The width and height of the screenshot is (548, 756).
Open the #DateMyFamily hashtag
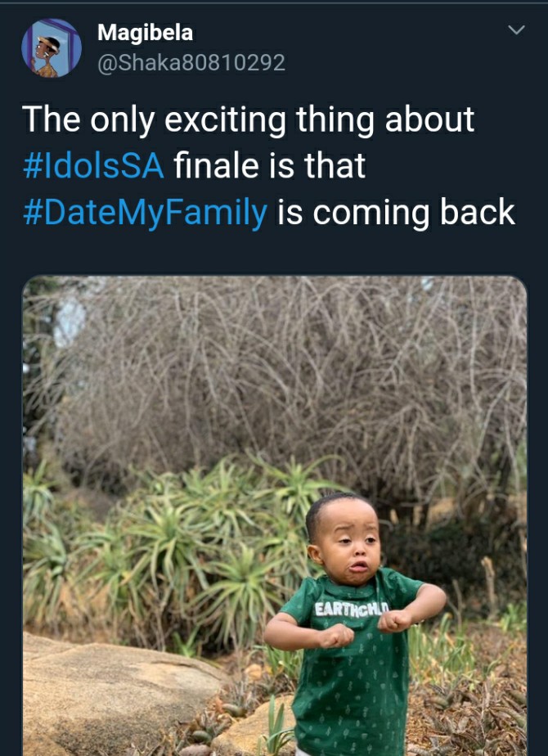click(145, 213)
